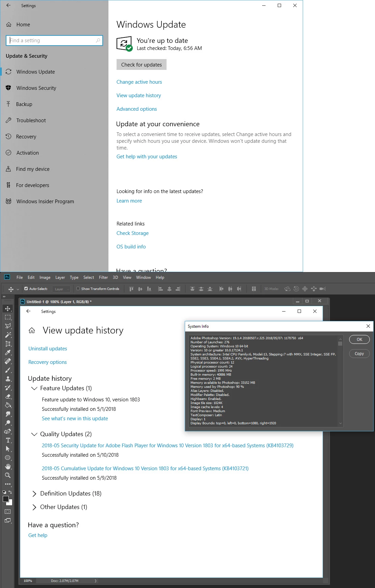Select the Smudge tool
This screenshot has width=375, height=588.
(8, 414)
